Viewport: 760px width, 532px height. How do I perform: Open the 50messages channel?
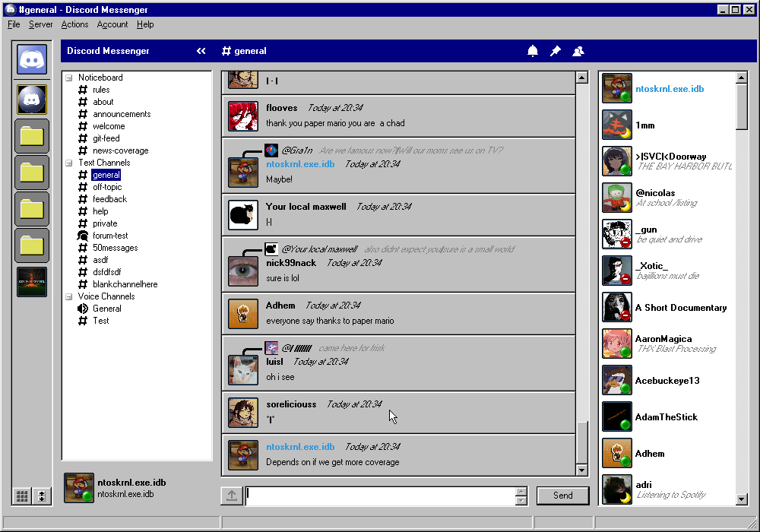tap(115, 248)
